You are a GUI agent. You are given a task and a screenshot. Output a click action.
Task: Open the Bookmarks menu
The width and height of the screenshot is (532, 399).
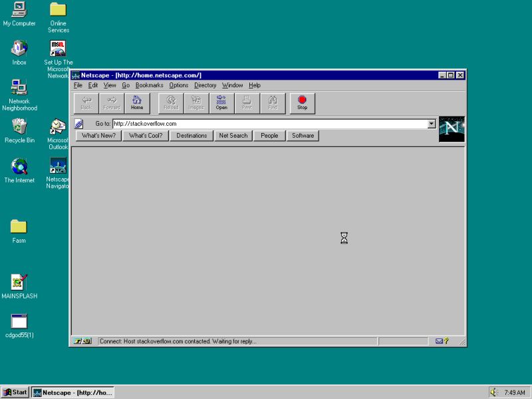pyautogui.click(x=150, y=85)
